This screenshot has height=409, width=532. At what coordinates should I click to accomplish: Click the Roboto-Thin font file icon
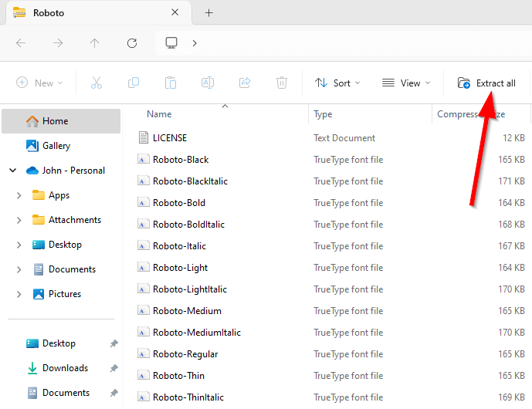tap(144, 376)
